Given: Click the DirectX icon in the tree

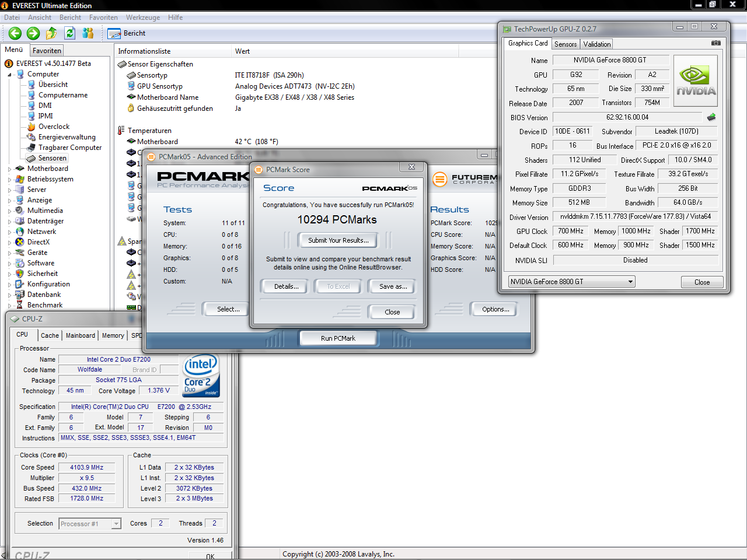Looking at the screenshot, I should [20, 242].
